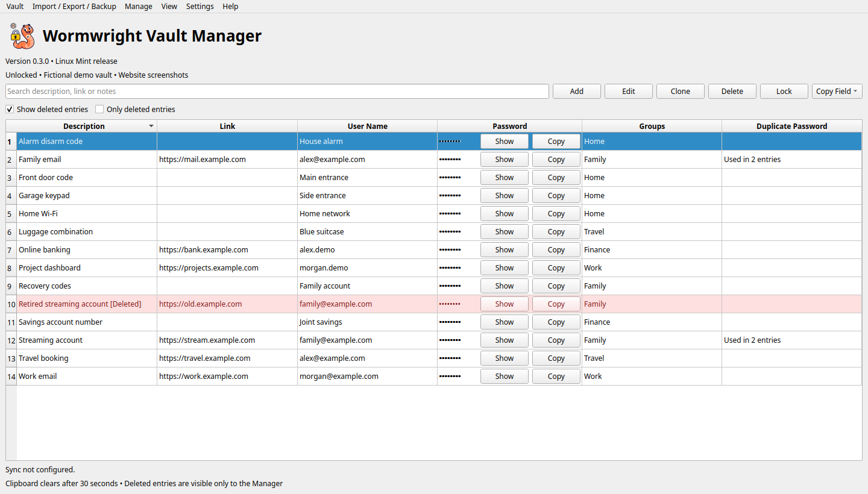Screen dimensions: 868x494
Task: Click the Groups column header
Action: 652,127
